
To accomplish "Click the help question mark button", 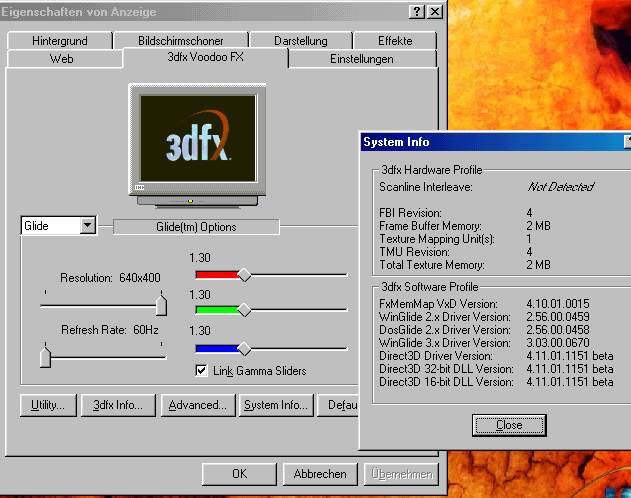I will pos(416,11).
